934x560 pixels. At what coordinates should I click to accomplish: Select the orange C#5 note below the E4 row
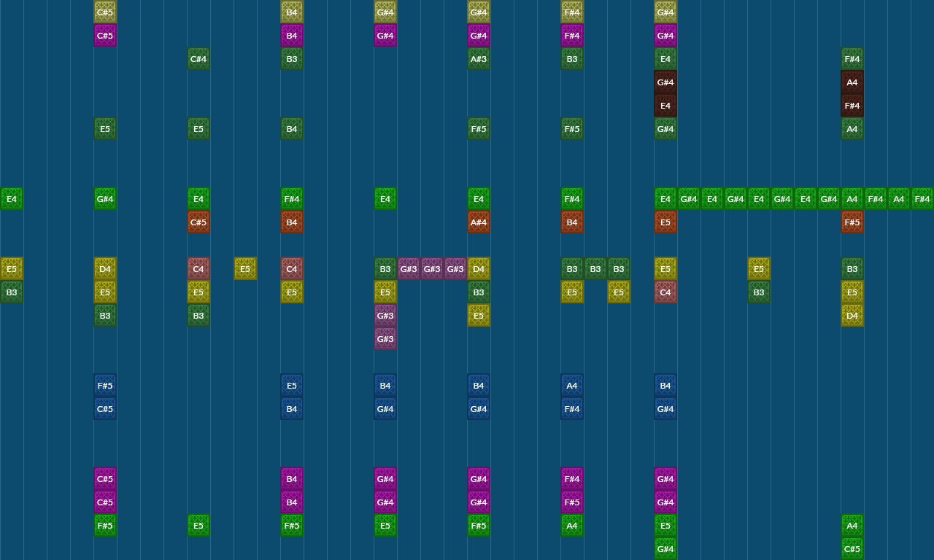tap(198, 222)
